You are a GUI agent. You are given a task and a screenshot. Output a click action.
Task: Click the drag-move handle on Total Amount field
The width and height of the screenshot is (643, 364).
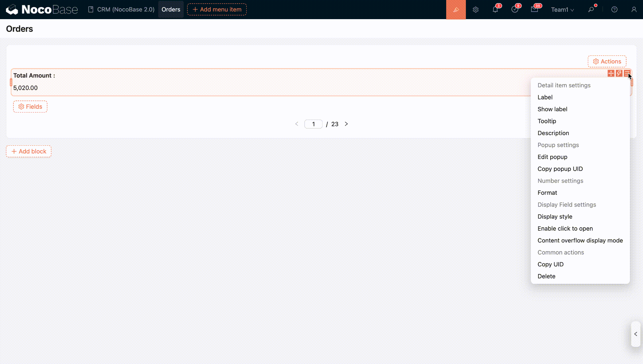611,73
